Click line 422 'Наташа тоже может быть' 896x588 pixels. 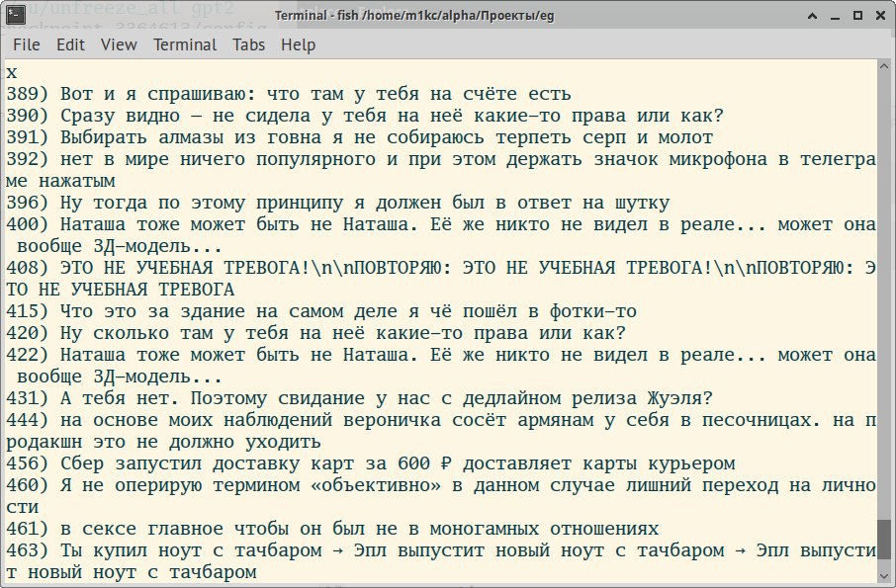441,355
